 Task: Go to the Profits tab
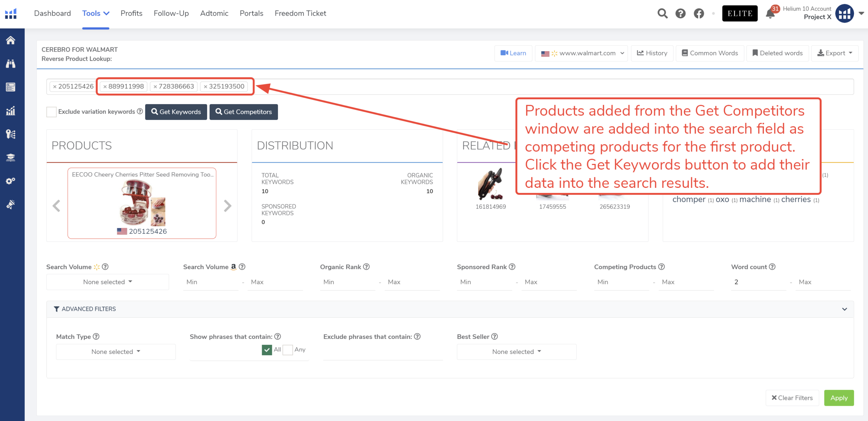click(131, 14)
